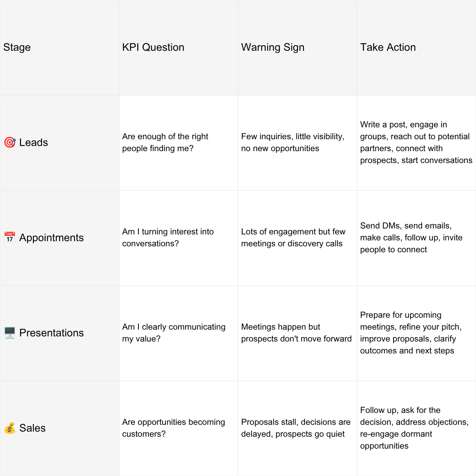Click the Leads stage label
The height and width of the screenshot is (476, 476).
coord(33,142)
